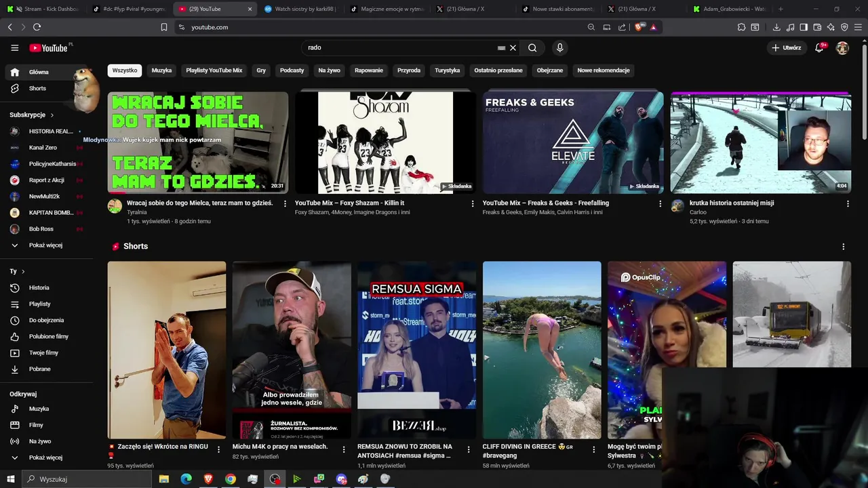Play the REMSUA SIGMA short thumbnail

point(416,350)
